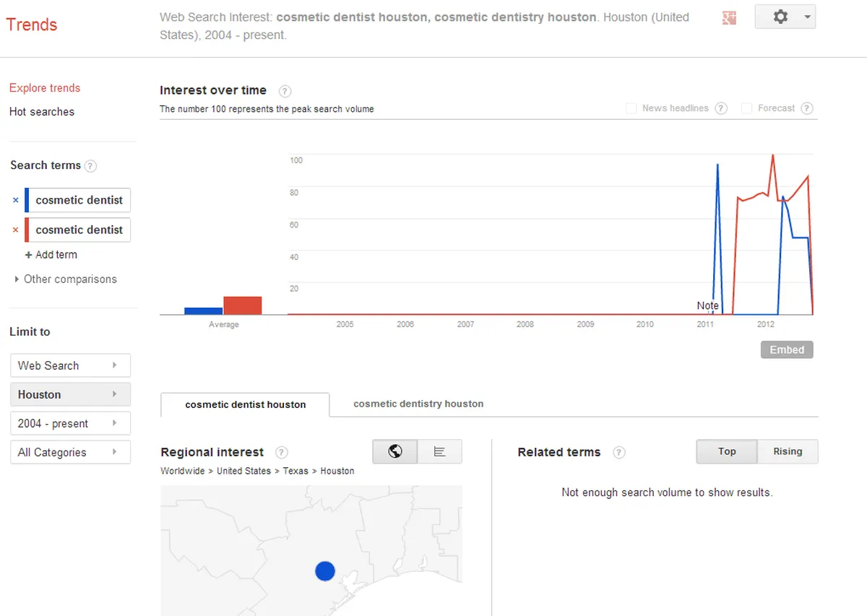Click help icon next to Interest over time

coord(285,91)
